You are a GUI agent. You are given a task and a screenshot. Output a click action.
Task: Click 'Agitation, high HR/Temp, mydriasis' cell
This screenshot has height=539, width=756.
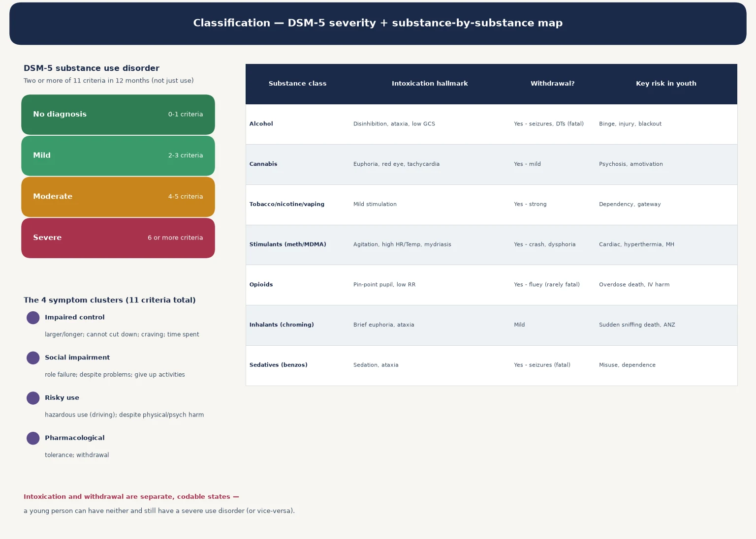402,244
